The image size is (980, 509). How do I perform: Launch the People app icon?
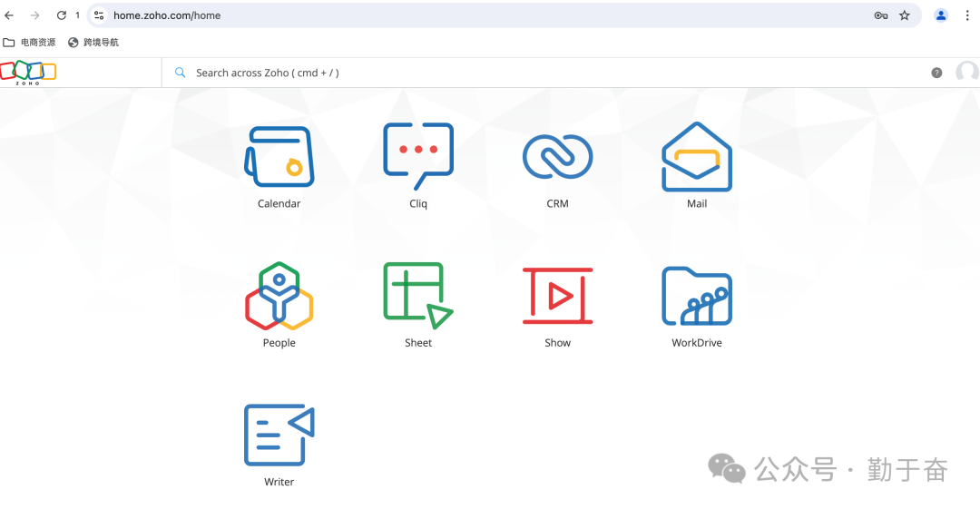pyautogui.click(x=279, y=296)
